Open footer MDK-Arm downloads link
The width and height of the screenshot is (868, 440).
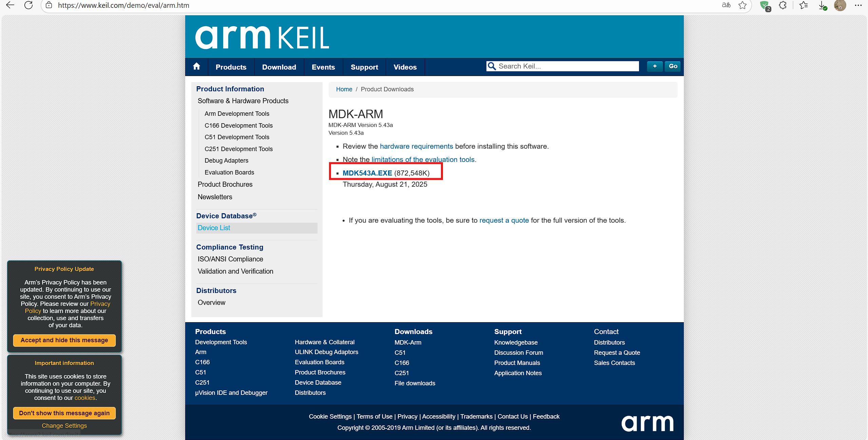coord(408,343)
